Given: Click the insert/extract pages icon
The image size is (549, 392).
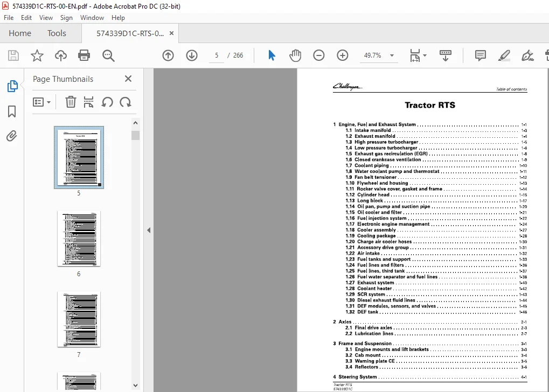Looking at the screenshot, I should [88, 102].
